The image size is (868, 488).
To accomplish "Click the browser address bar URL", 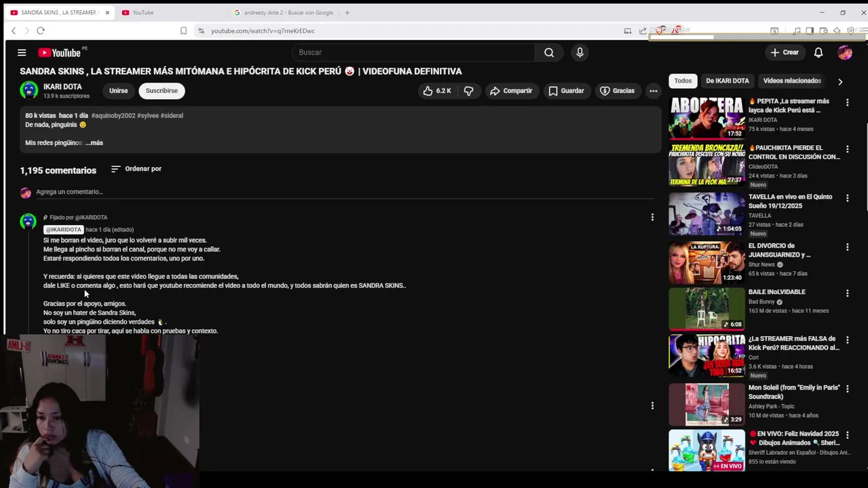I will 262,30.
